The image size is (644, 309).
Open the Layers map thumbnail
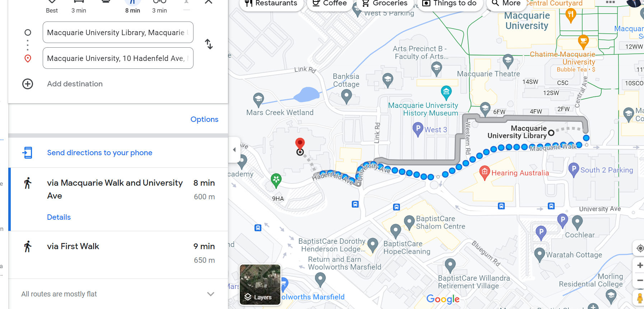coord(260,285)
